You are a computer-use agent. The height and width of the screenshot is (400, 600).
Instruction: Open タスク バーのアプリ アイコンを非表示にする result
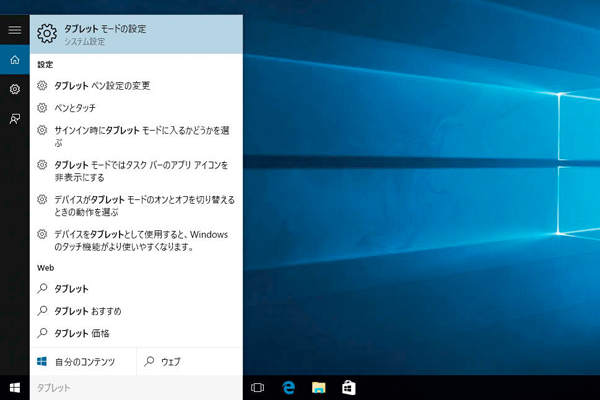click(136, 171)
